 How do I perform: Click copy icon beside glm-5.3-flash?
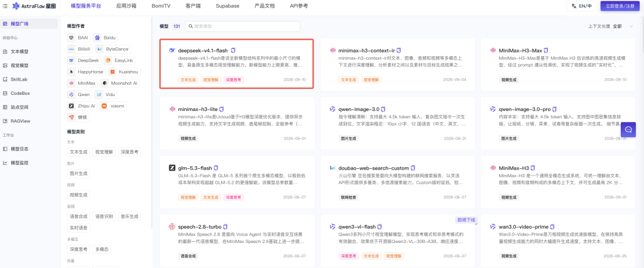[x=216, y=168]
